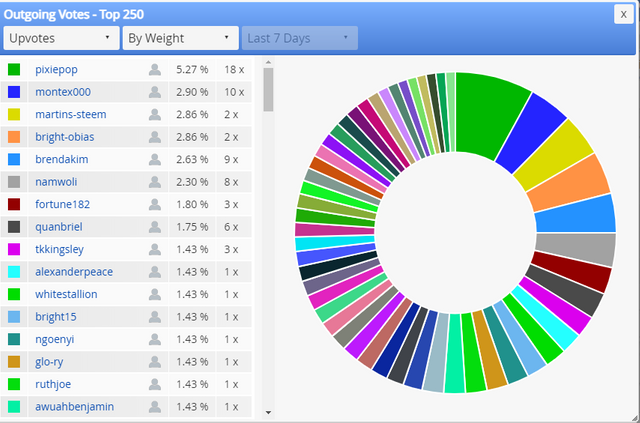The image size is (640, 423).
Task: Click the person icon for glo-ry
Action: click(155, 361)
